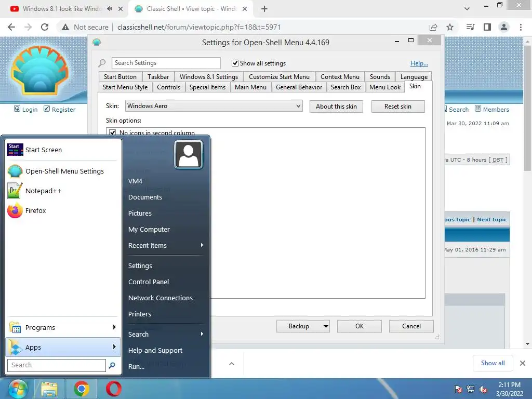Click the start menu Search box
The height and width of the screenshot is (399, 532).
56,365
